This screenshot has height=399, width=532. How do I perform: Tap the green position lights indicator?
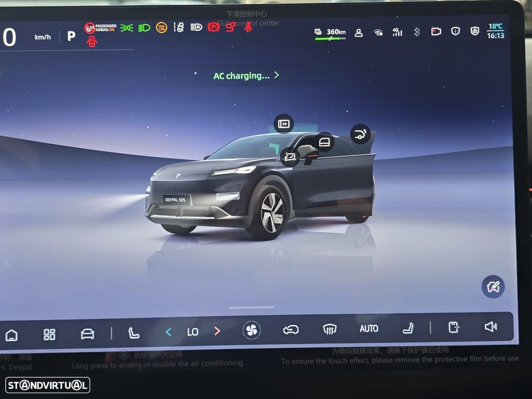(127, 28)
